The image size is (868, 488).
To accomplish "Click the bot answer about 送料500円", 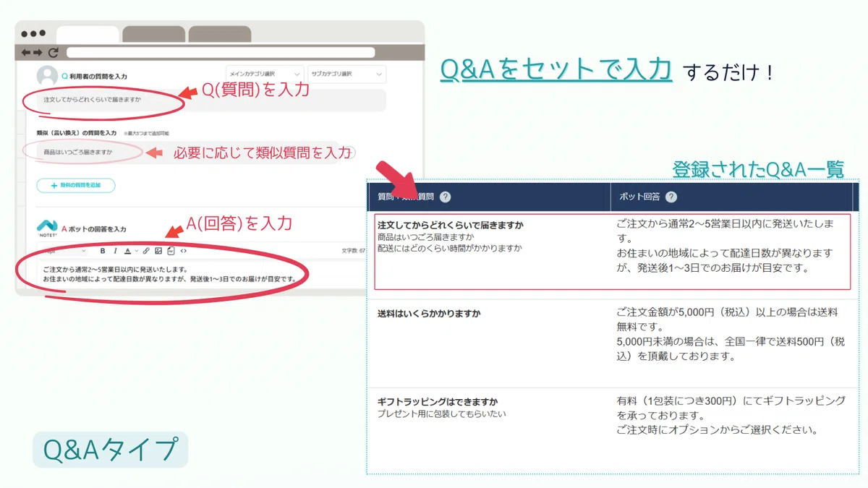I will tap(731, 334).
